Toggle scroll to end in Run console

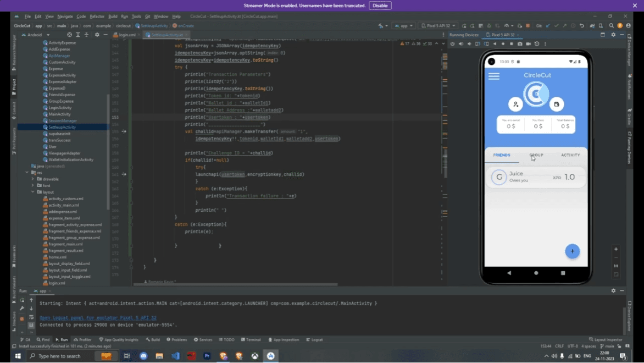point(31,325)
